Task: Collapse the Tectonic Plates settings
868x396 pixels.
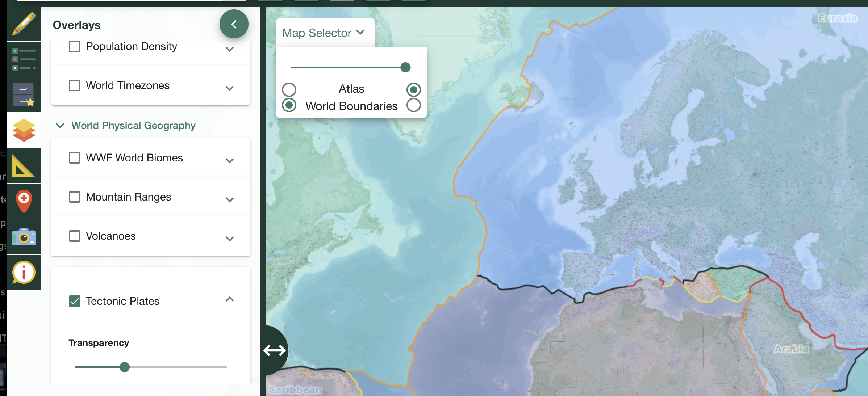Action: coord(229,300)
